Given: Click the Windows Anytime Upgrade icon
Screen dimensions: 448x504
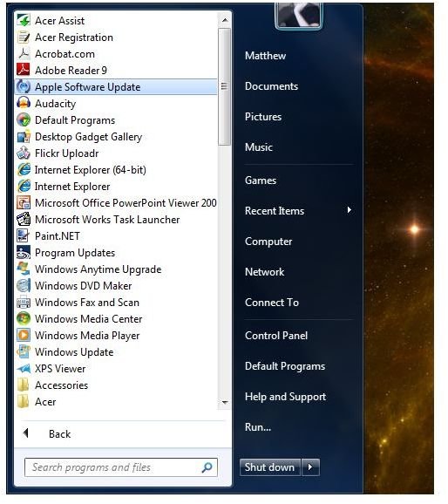Looking at the screenshot, I should 24,269.
